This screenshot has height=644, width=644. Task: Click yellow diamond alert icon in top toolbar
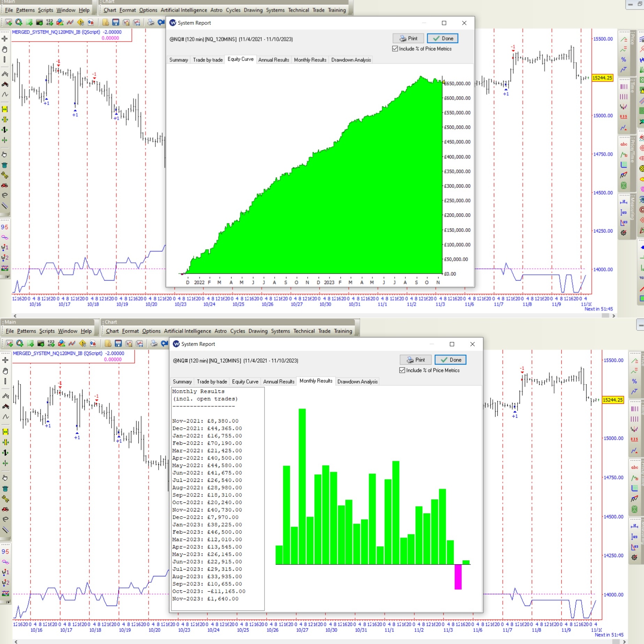point(80,23)
